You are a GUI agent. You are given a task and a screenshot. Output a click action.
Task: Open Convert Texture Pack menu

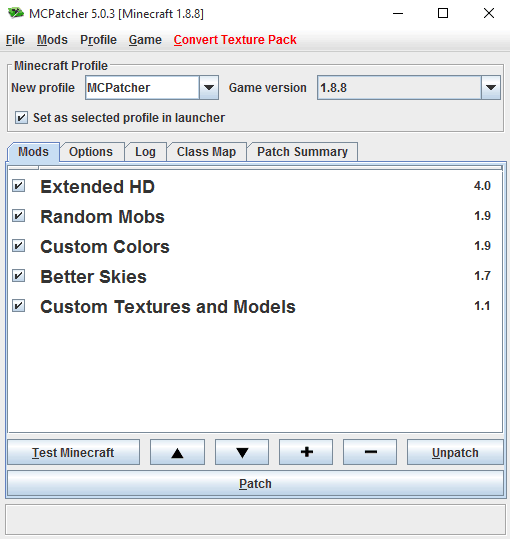235,40
